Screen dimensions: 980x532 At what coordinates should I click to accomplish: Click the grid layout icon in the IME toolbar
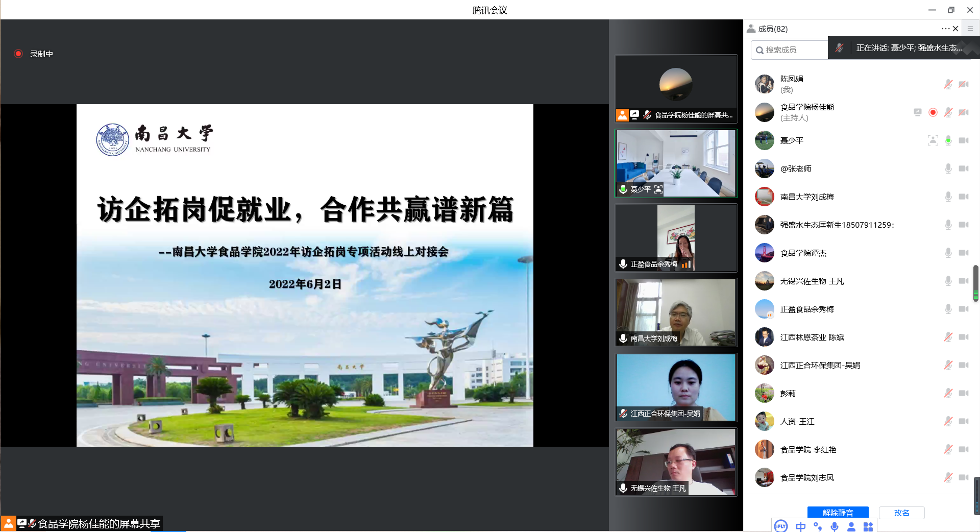coord(868,526)
